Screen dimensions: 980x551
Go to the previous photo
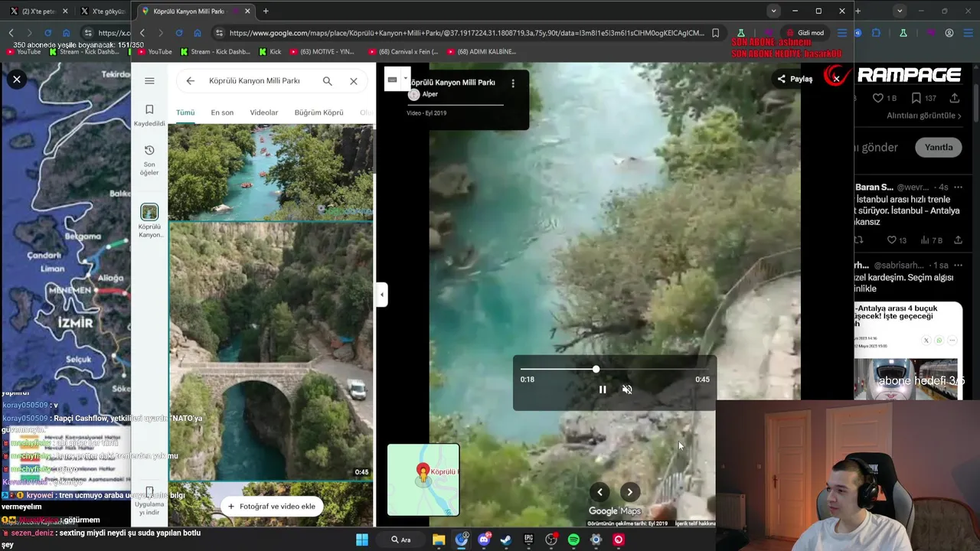tap(600, 492)
